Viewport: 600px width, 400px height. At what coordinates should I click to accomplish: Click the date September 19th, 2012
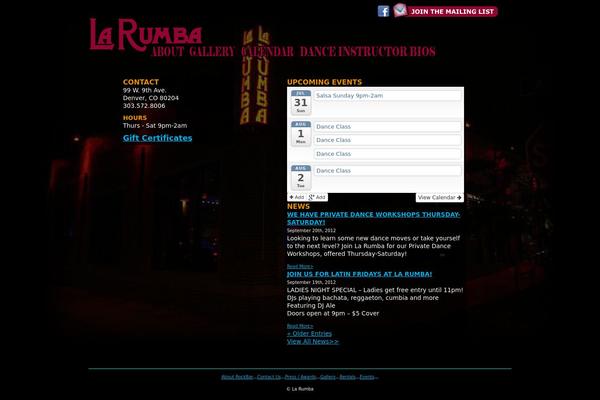coord(311,282)
